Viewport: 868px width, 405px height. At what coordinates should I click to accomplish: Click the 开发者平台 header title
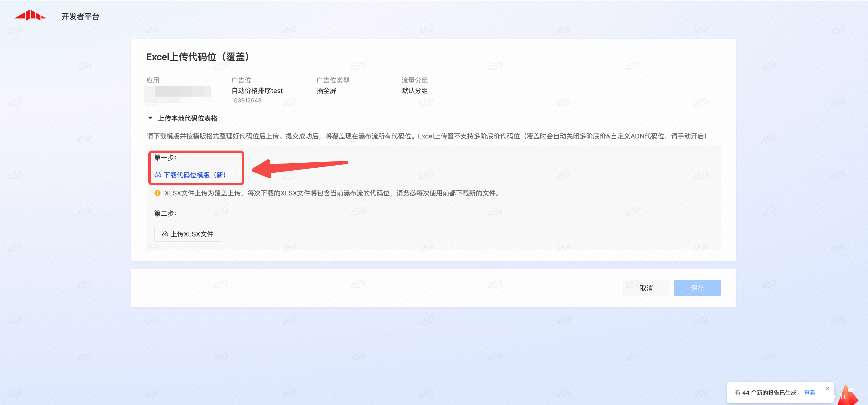pos(80,17)
